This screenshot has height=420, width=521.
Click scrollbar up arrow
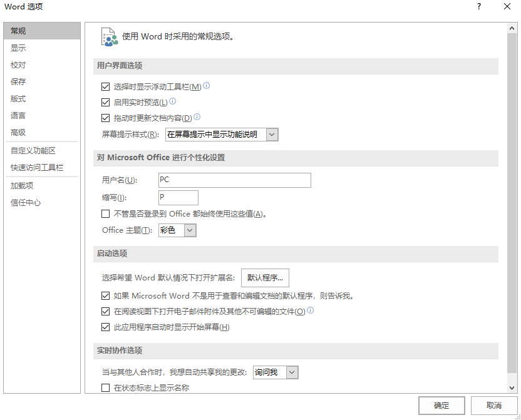click(x=512, y=29)
